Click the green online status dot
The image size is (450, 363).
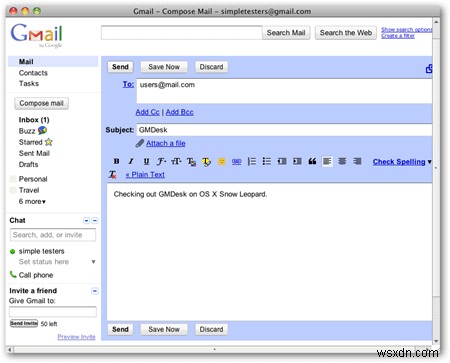pyautogui.click(x=13, y=251)
